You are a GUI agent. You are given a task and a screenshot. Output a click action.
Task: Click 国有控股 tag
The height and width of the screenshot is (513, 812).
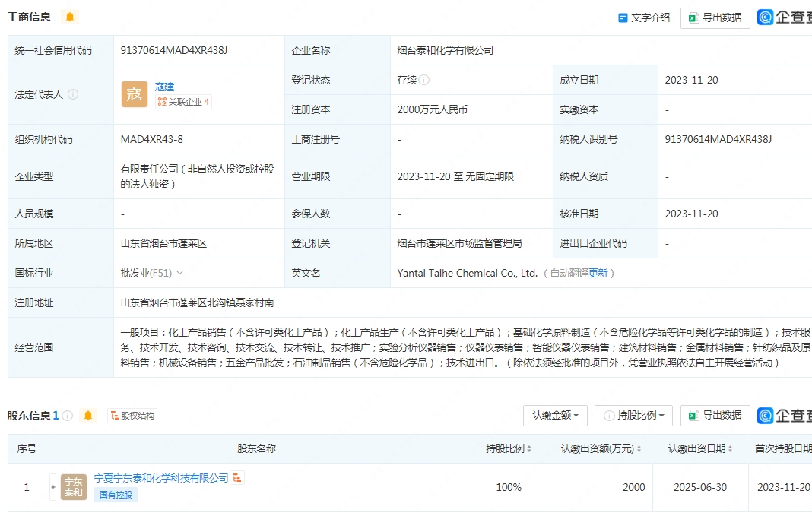[x=116, y=495]
